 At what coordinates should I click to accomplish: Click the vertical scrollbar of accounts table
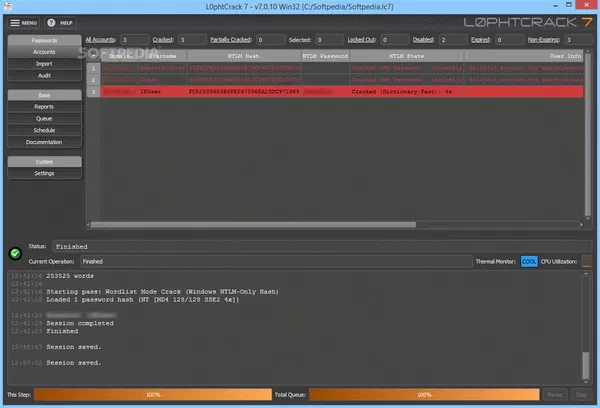588,135
